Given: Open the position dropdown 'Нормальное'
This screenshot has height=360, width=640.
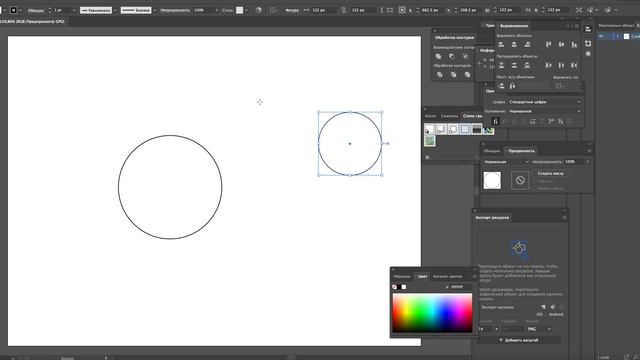Looking at the screenshot, I should 545,111.
